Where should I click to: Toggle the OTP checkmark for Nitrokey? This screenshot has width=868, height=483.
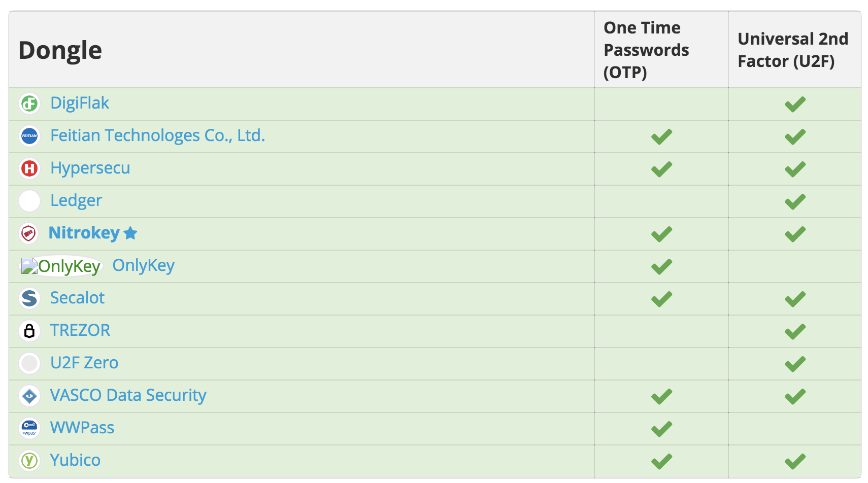660,233
